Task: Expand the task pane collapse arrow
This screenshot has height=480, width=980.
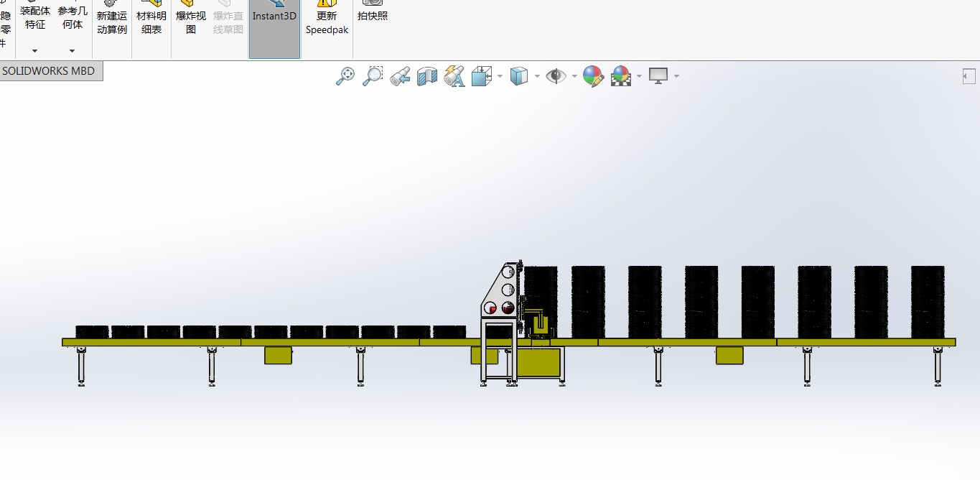Action: (x=969, y=76)
